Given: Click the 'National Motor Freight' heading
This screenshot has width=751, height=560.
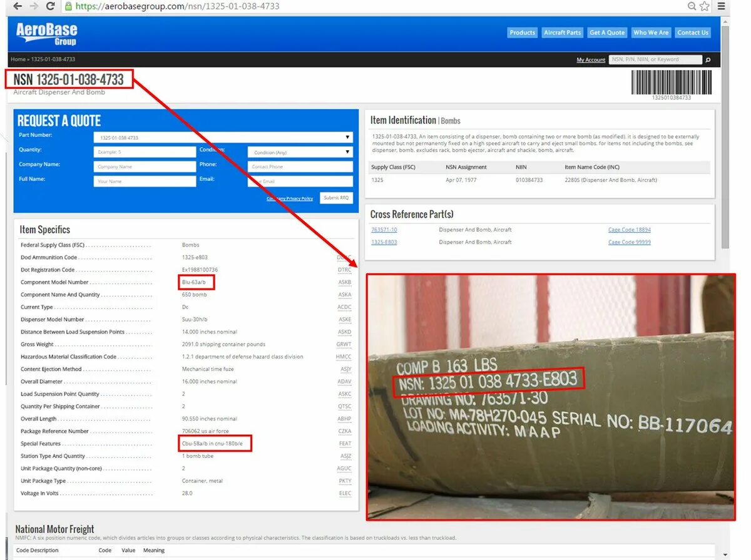Looking at the screenshot, I should (54, 529).
